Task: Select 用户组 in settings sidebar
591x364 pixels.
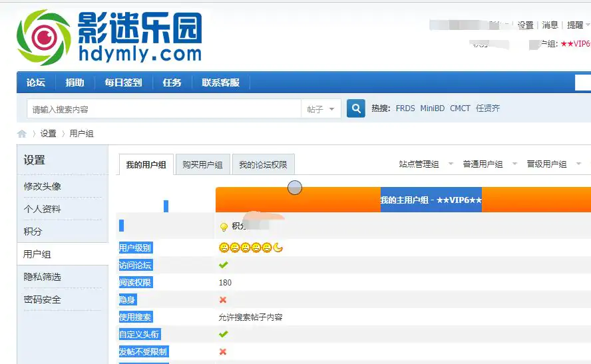Action: 37,254
